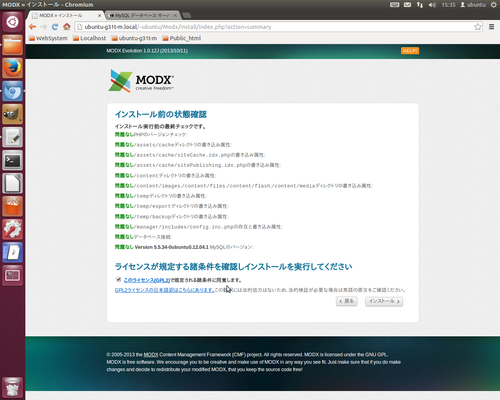500x400 pixels.
Task: Open the Ubuntu Dash home launcher
Action: [13, 22]
